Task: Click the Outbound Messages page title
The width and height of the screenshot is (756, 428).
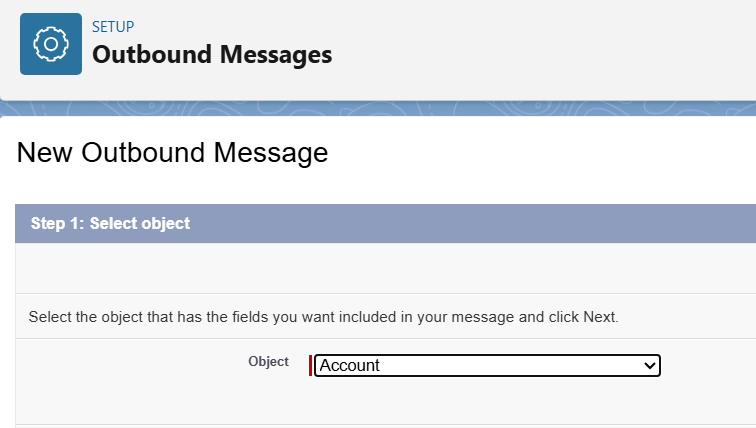Action: pyautogui.click(x=212, y=54)
